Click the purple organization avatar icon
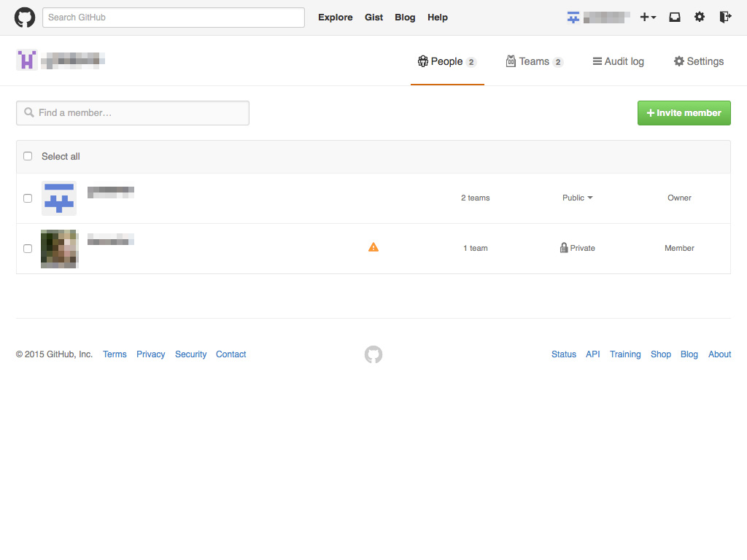Viewport: 747px width, 560px height. (x=27, y=61)
